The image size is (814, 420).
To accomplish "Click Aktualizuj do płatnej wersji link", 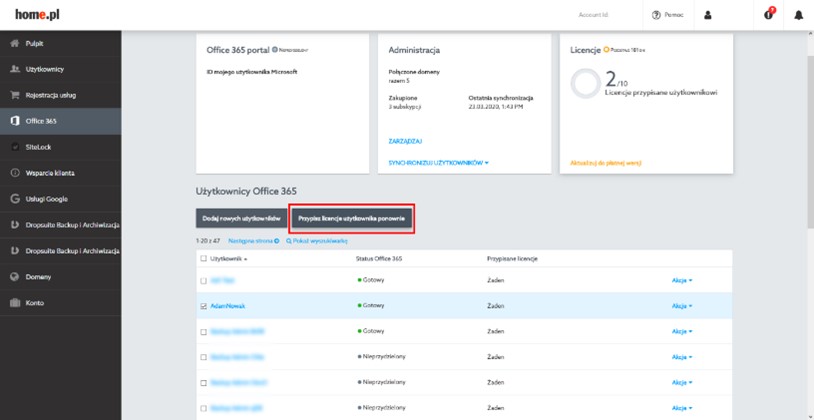I will click(606, 163).
